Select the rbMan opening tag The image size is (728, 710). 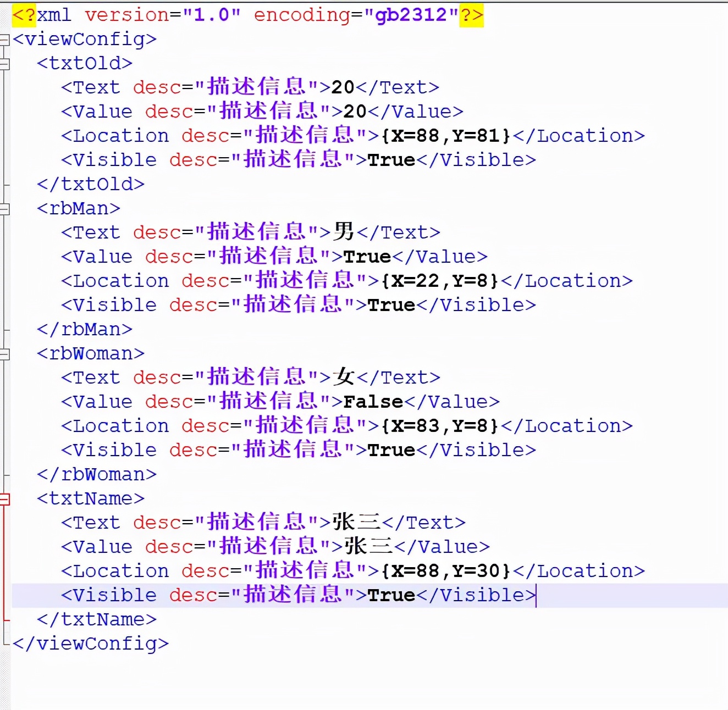coord(78,208)
